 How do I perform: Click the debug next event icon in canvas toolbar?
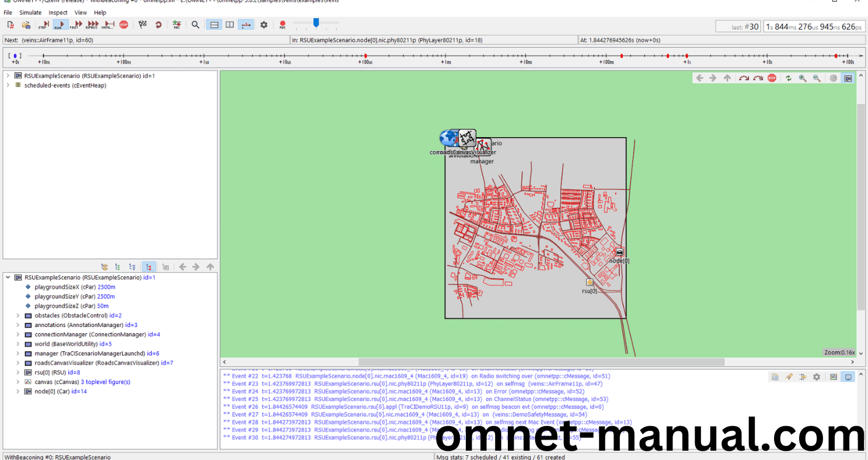[743, 78]
